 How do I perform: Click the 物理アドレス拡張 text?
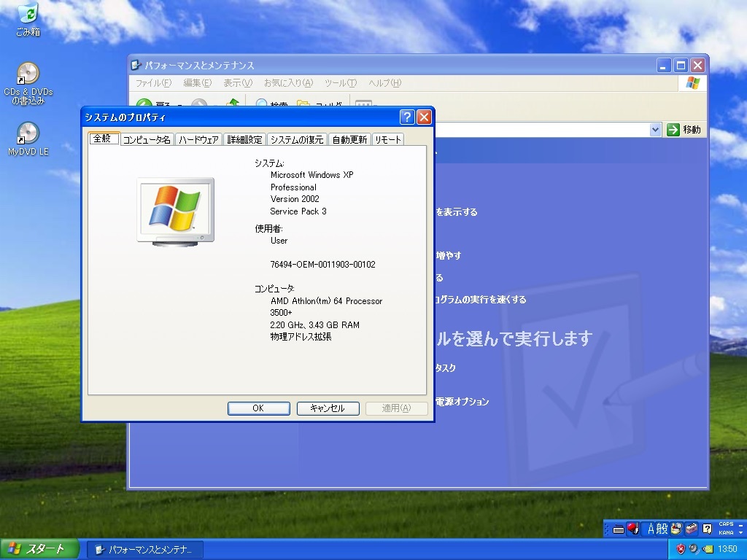301,337
